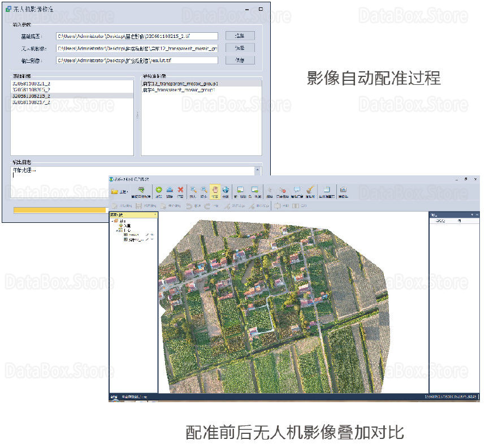Viewport: 485px width, 448px height.
Task: Click the undo arrow icon in edit toolbar
Action: point(189,206)
